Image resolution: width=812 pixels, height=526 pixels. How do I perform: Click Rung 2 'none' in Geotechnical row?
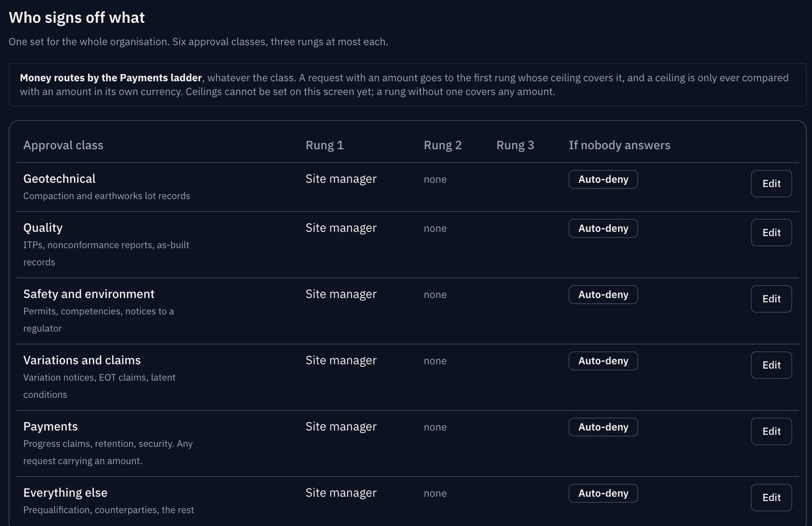pyautogui.click(x=435, y=179)
